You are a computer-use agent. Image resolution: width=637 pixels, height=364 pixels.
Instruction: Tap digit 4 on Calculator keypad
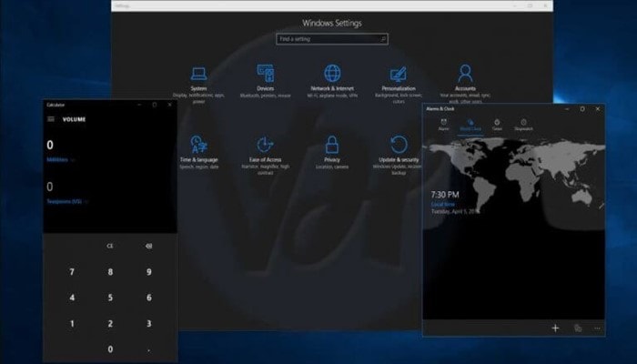[x=72, y=298]
